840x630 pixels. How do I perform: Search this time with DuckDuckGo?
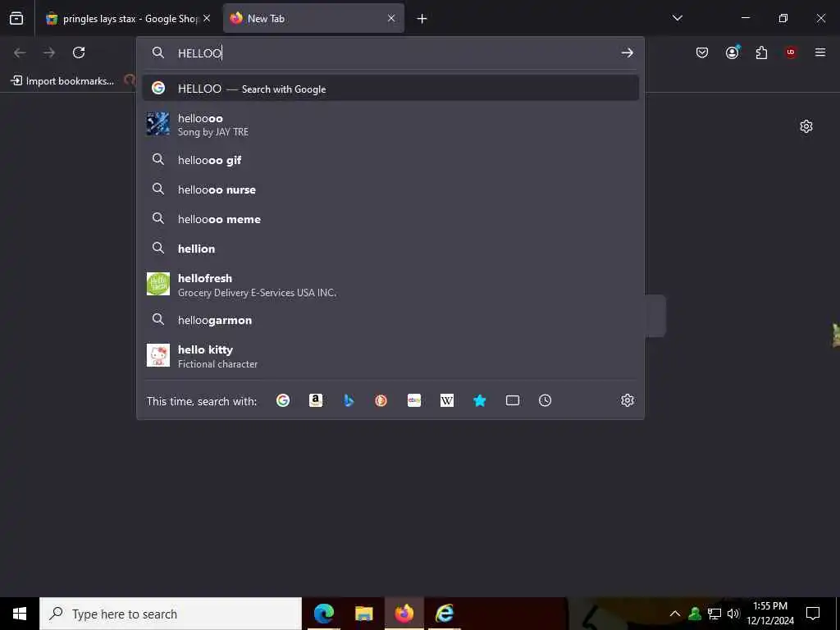pos(381,400)
